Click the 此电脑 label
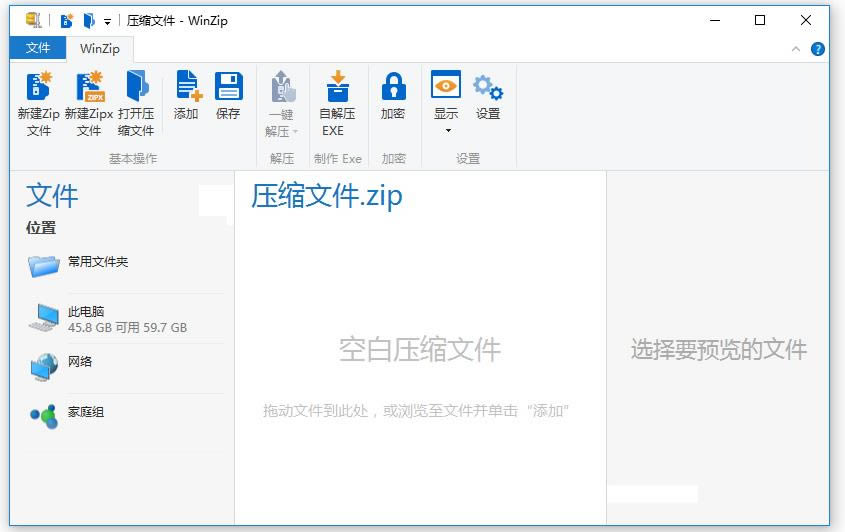 (x=86, y=311)
